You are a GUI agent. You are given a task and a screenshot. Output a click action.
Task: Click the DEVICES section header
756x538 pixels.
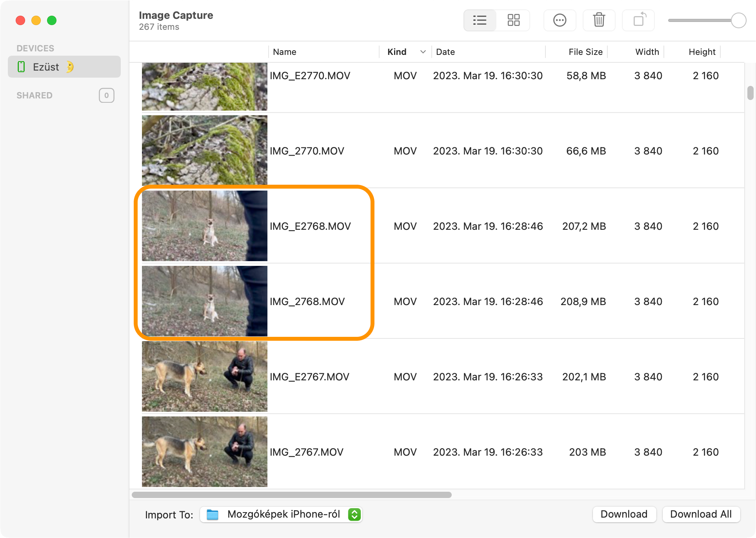(35, 48)
